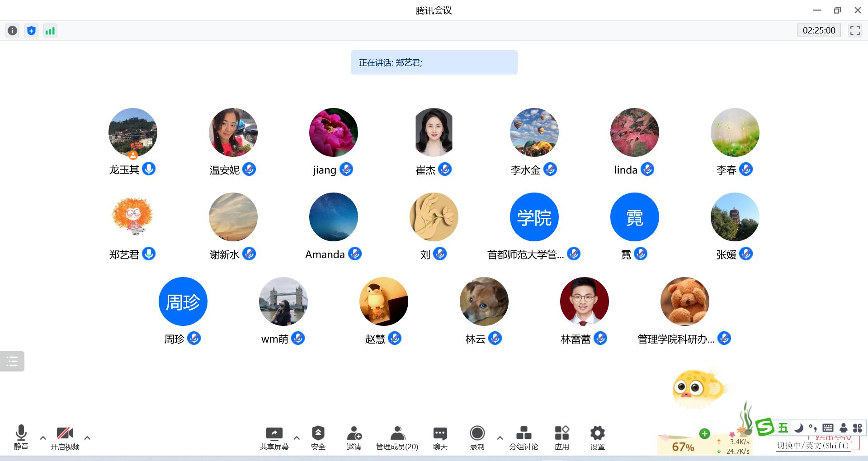The height and width of the screenshot is (461, 868).
Task: Toggle the 静音 microphone mute button
Action: click(x=21, y=437)
